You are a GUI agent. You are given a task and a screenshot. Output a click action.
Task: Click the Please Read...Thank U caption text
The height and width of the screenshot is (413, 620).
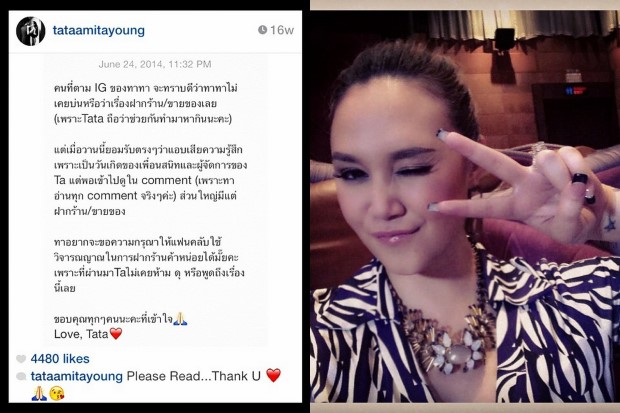point(193,376)
